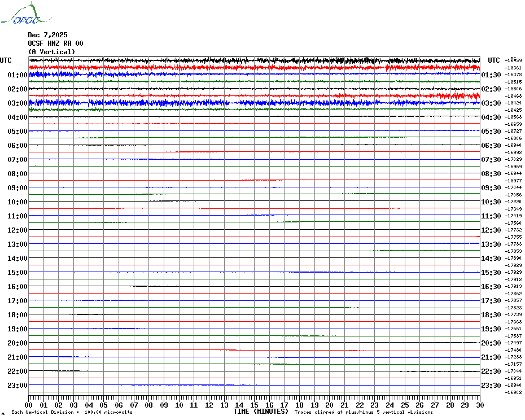Click the offset value '-17732'
This screenshot has height=420, width=525.
point(513,230)
